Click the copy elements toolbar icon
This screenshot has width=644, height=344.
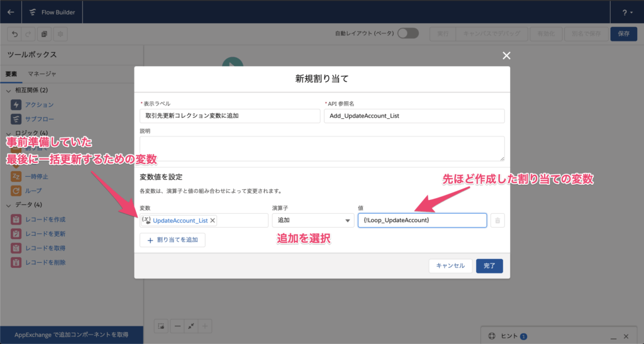pos(45,34)
